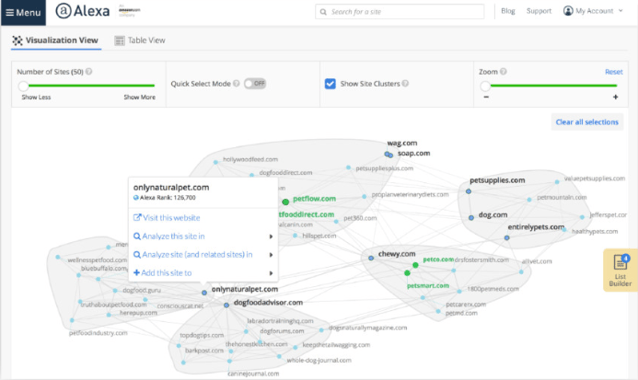Click the zoom plus icon
This screenshot has width=638, height=380.
615,97
